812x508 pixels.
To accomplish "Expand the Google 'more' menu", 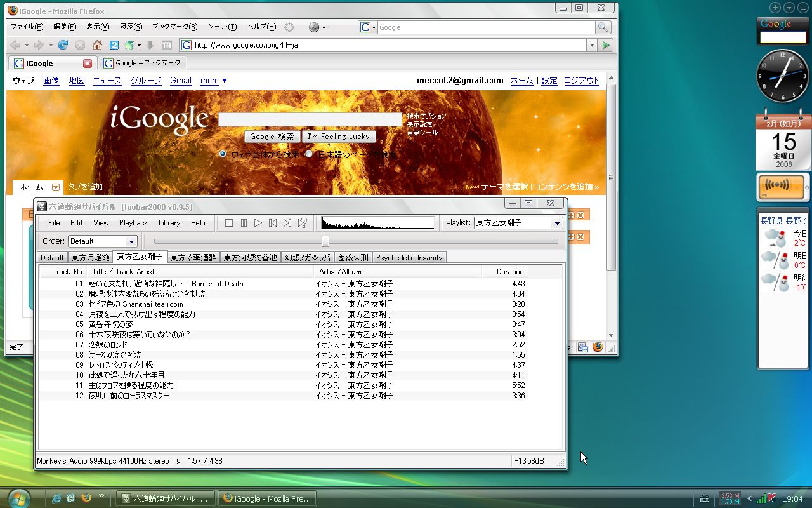I will tap(214, 81).
